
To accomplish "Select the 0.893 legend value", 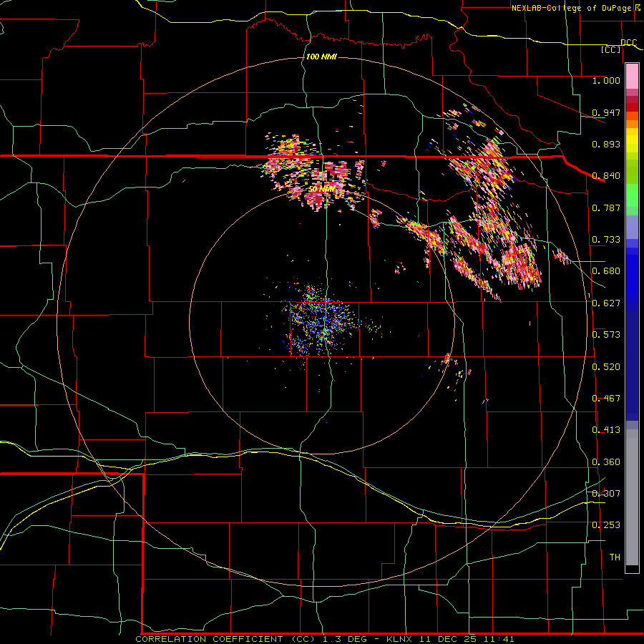I will pos(606,144).
